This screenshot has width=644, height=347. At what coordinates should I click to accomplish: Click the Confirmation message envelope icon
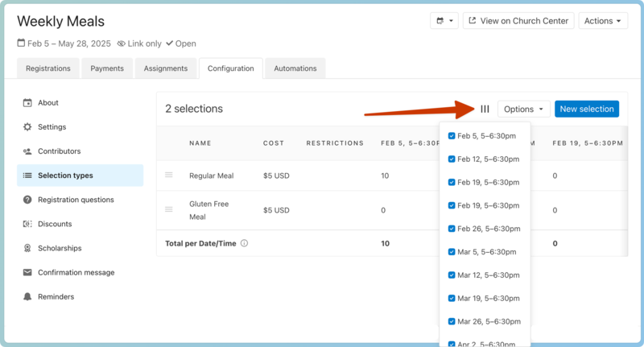coord(27,272)
